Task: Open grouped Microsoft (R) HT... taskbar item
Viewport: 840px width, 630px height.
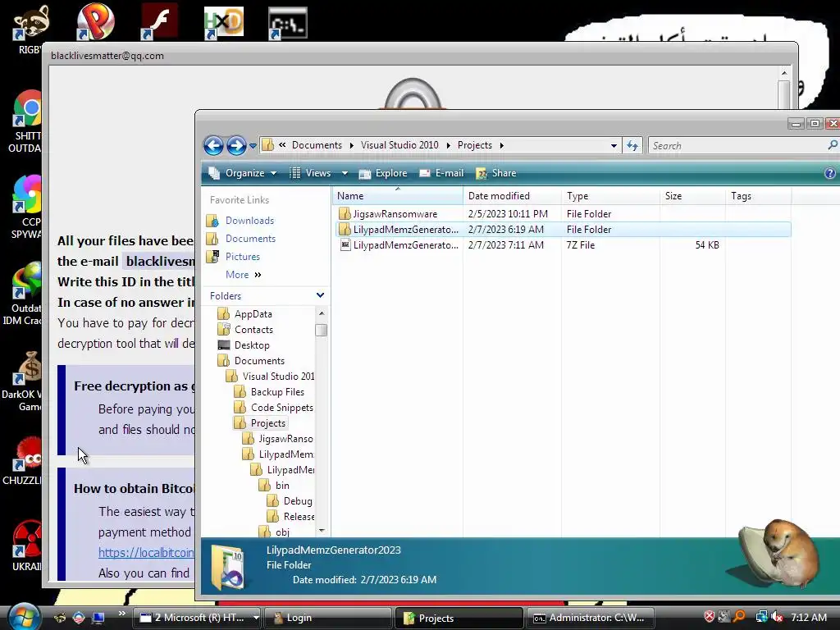Action: [x=195, y=618]
